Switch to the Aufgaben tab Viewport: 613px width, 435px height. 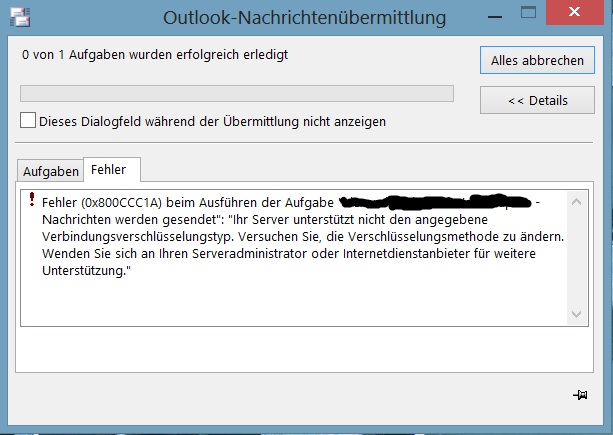pyautogui.click(x=50, y=171)
